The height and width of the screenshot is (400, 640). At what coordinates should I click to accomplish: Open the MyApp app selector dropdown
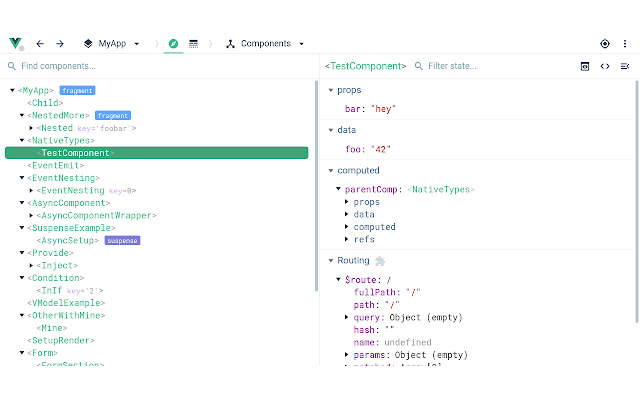[111, 44]
